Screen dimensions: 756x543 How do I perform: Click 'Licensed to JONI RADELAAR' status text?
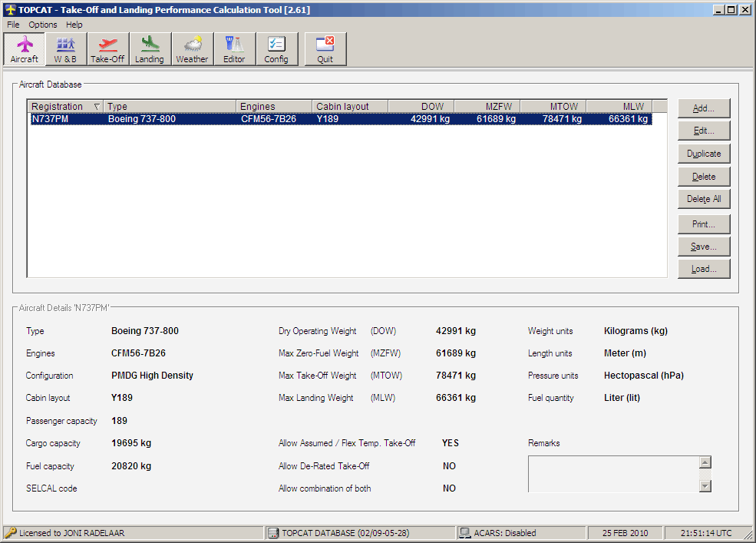point(72,533)
